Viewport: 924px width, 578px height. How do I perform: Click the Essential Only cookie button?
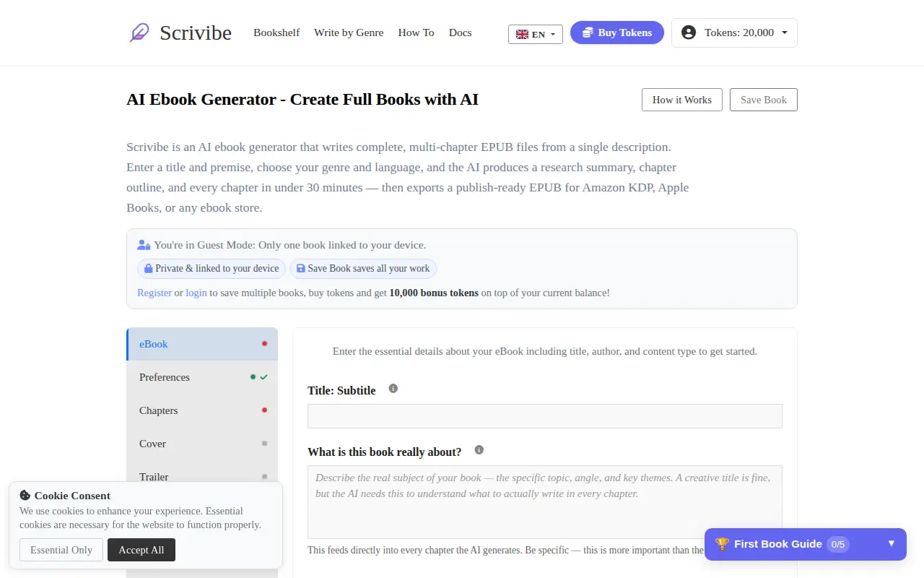click(x=61, y=550)
